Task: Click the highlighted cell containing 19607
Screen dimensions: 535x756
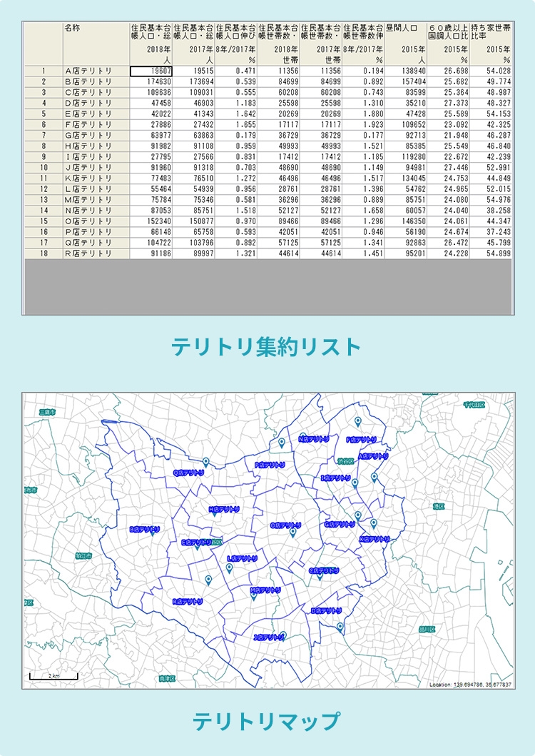Action: [151, 71]
